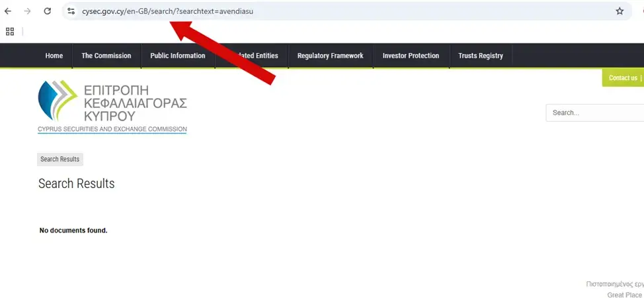Bookmark this page with the star icon
Image resolution: width=644 pixels, height=298 pixels.
click(620, 11)
